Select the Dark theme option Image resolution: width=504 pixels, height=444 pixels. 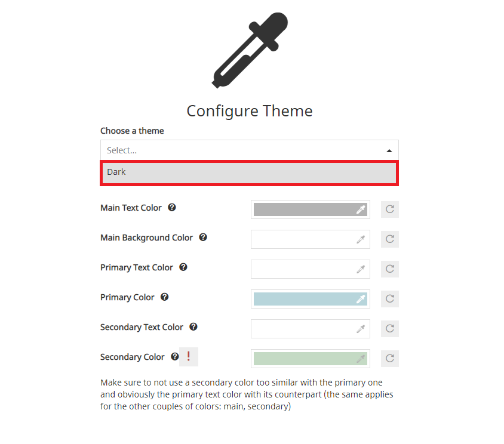tap(249, 172)
